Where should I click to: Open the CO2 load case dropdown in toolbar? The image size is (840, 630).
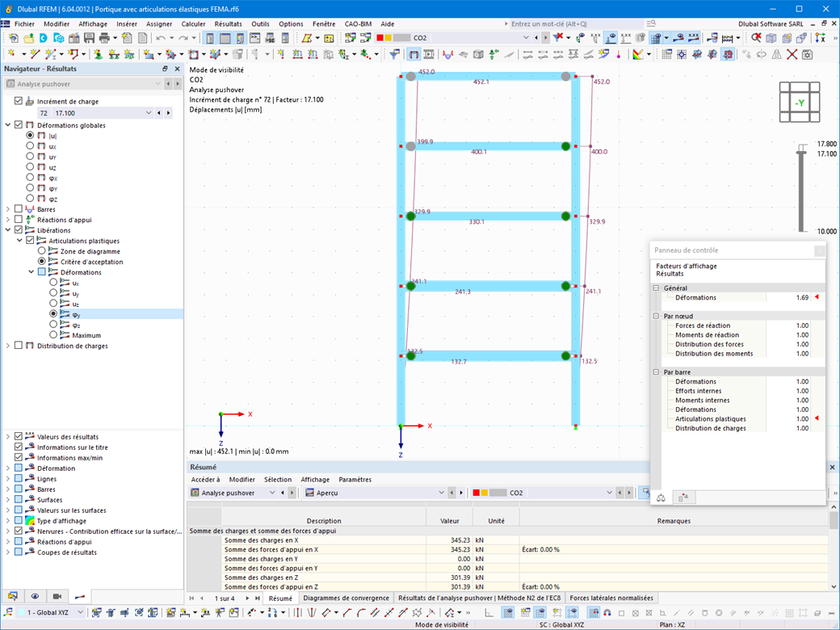(x=526, y=38)
